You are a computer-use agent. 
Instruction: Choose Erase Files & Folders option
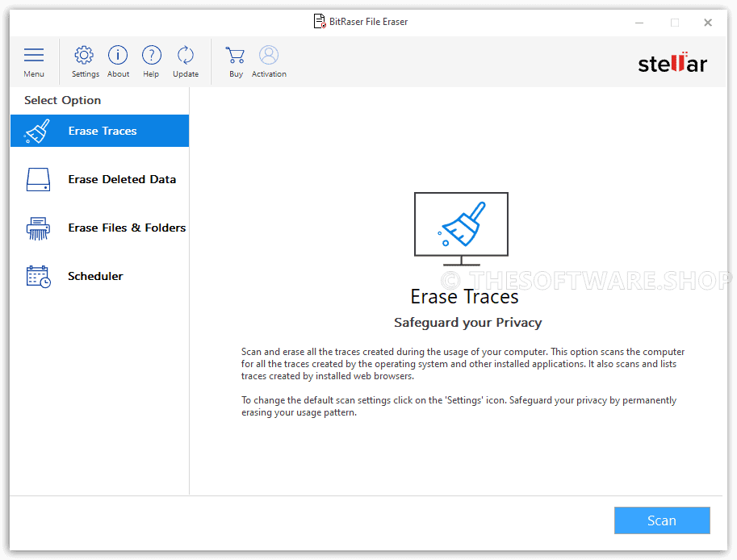[x=99, y=228]
